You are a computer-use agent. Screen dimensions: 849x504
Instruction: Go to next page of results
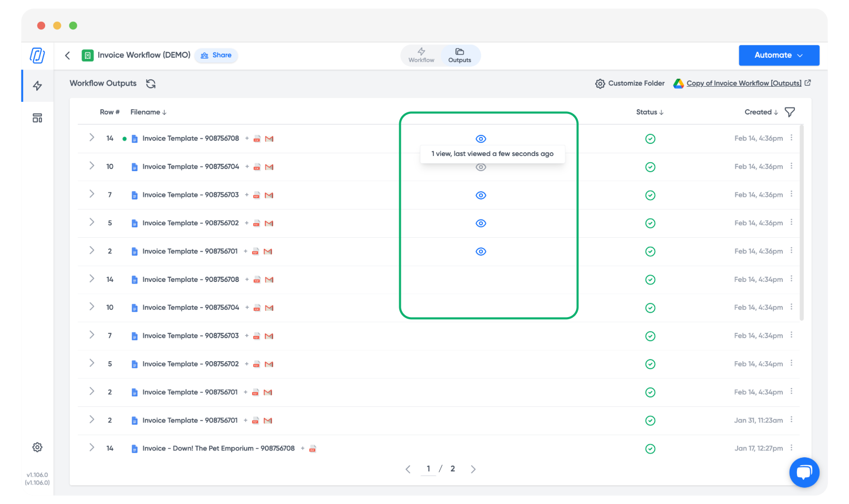pyautogui.click(x=473, y=469)
